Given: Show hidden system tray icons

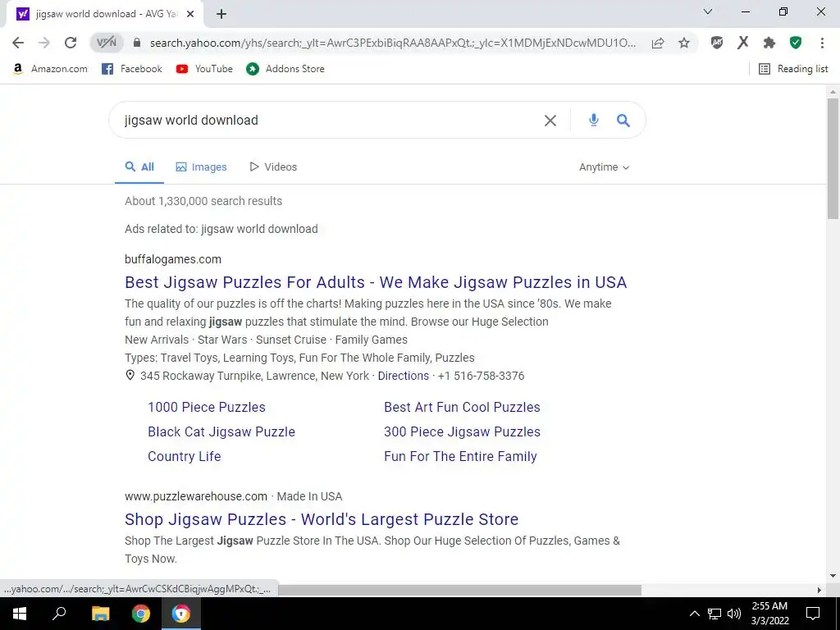Looking at the screenshot, I should pyautogui.click(x=694, y=614).
